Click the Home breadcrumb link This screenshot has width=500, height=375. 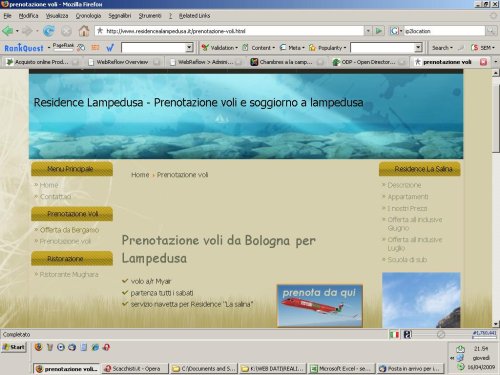tap(140, 175)
